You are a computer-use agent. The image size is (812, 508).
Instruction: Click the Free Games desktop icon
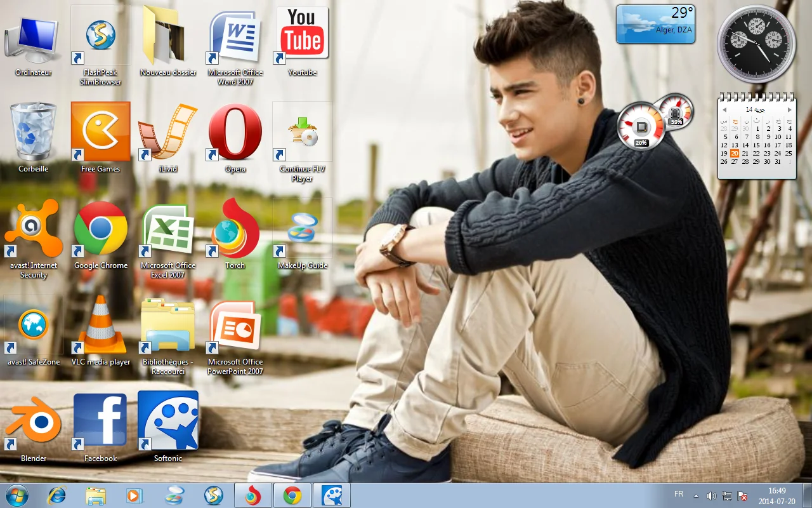[x=100, y=132]
